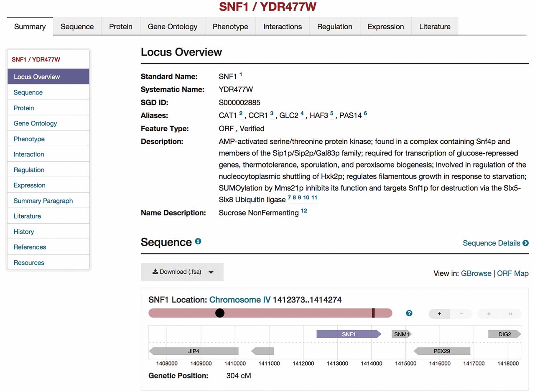Pan left with double-arrow button

click(x=488, y=314)
